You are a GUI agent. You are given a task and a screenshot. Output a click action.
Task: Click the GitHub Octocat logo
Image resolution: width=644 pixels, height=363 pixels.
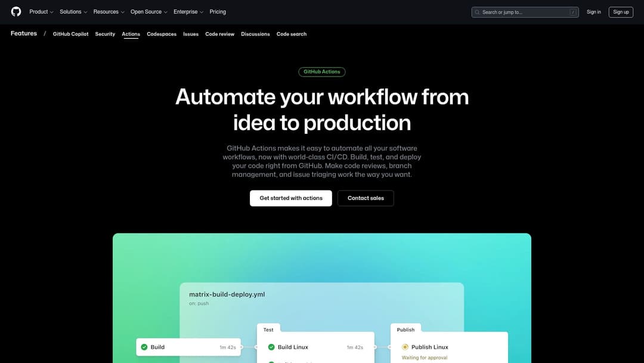point(16,11)
